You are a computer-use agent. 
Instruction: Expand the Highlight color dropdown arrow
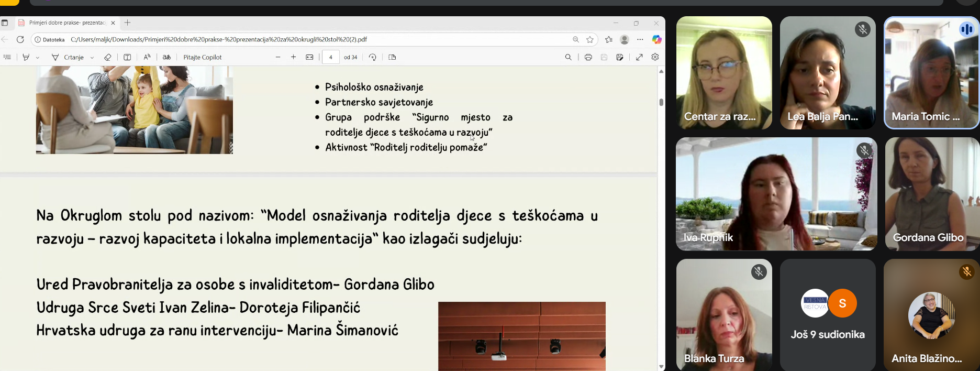click(x=38, y=58)
